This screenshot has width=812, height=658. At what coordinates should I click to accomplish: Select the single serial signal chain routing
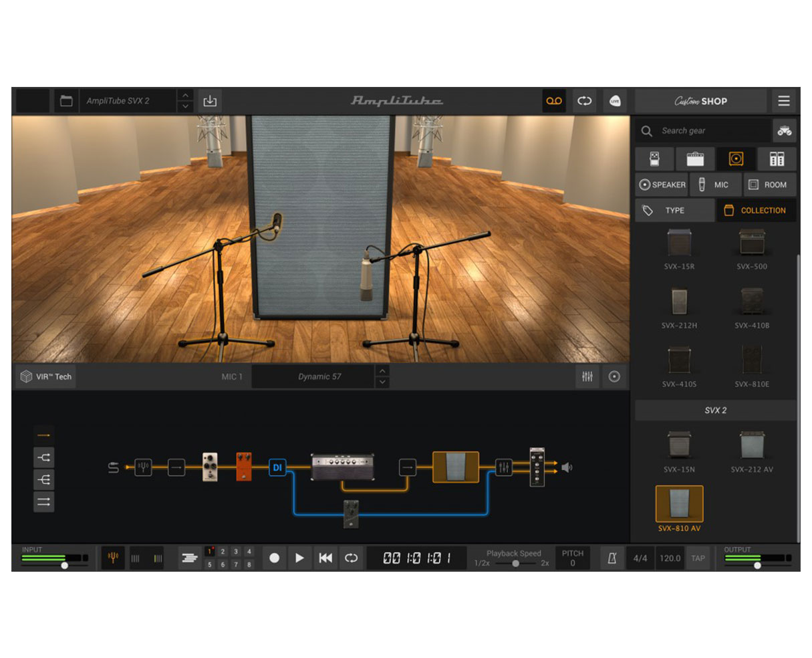tap(44, 435)
